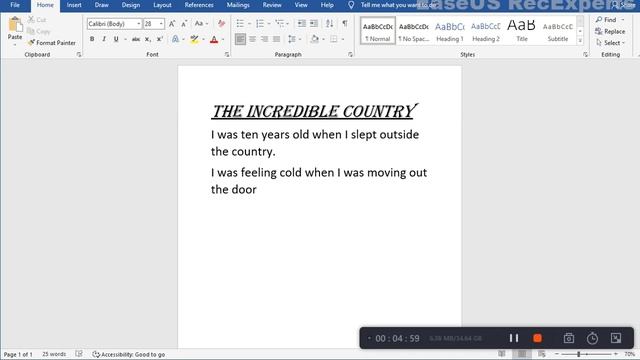Align text left
This screenshot has width=640, height=360.
[240, 39]
